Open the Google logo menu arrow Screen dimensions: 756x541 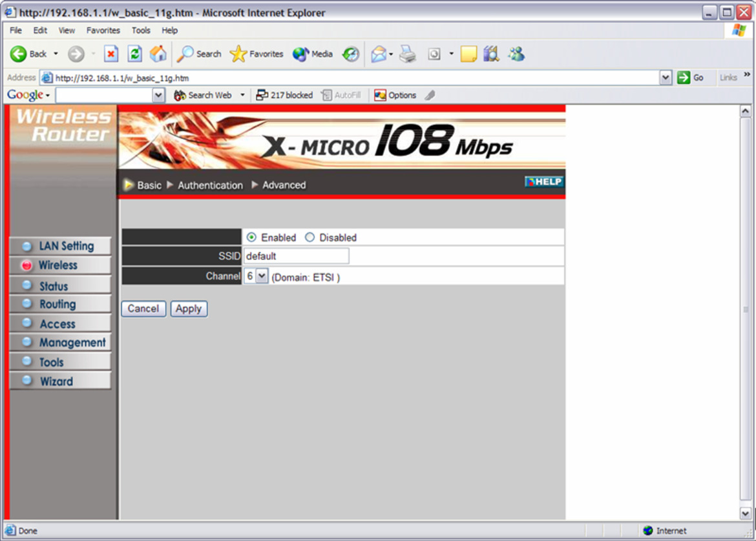(x=48, y=96)
